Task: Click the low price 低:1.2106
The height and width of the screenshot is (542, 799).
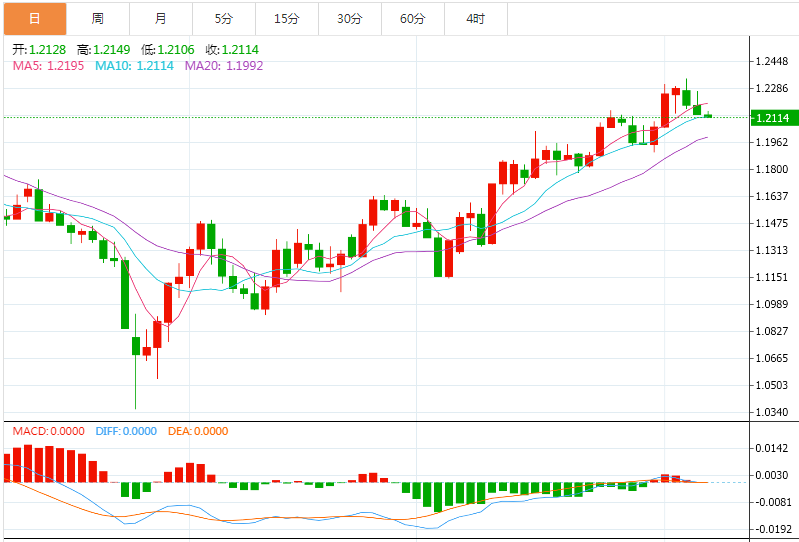Action: pyautogui.click(x=168, y=49)
